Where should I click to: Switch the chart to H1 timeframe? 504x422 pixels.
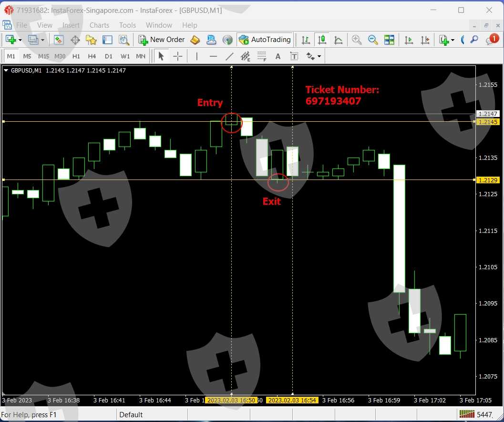76,56
